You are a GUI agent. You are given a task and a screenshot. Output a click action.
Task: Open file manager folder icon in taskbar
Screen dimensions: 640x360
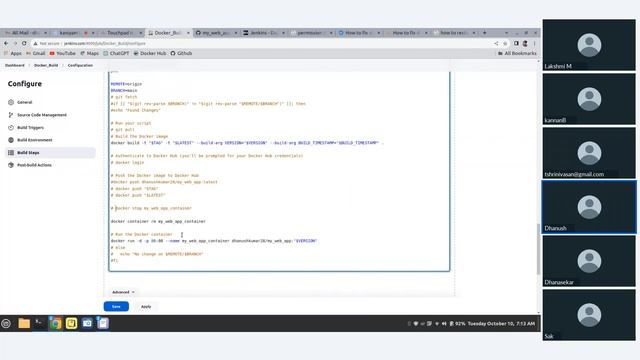tap(24, 324)
